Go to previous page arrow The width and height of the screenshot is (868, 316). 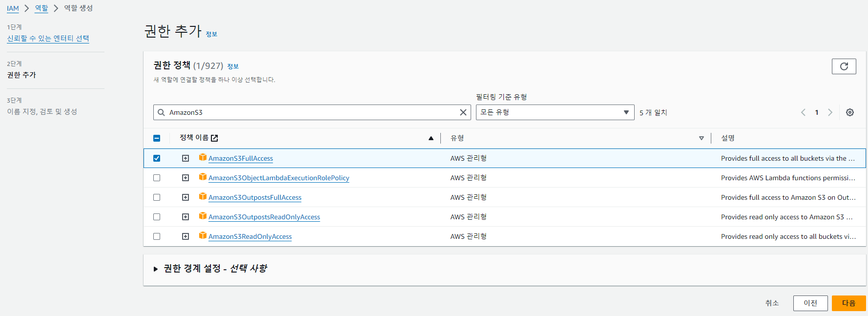(803, 112)
